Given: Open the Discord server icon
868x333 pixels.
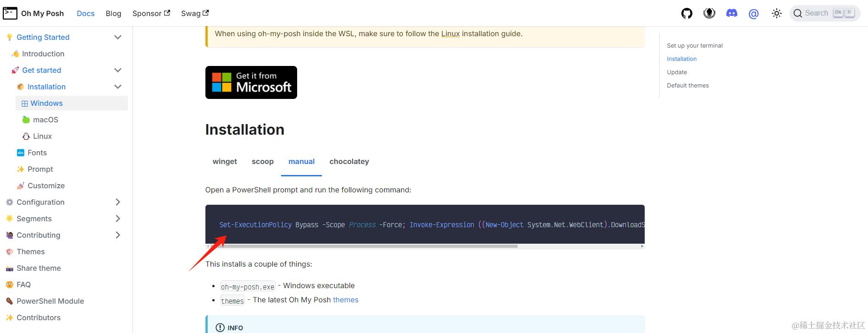Looking at the screenshot, I should coord(732,13).
